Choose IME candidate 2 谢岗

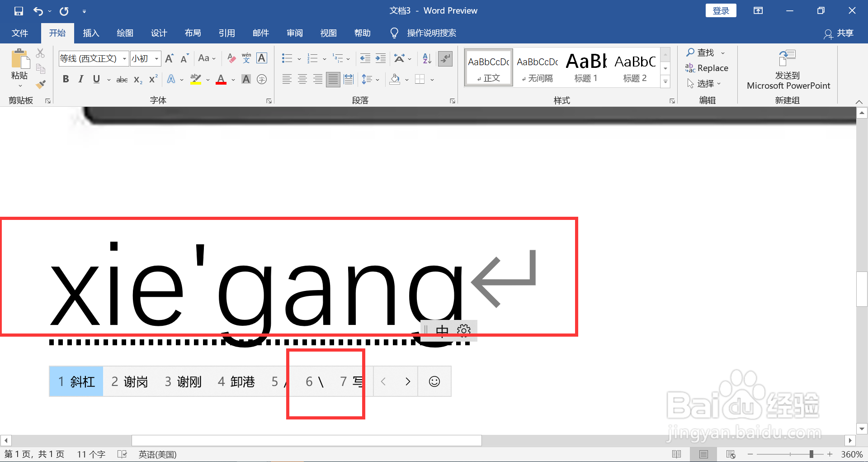click(130, 381)
